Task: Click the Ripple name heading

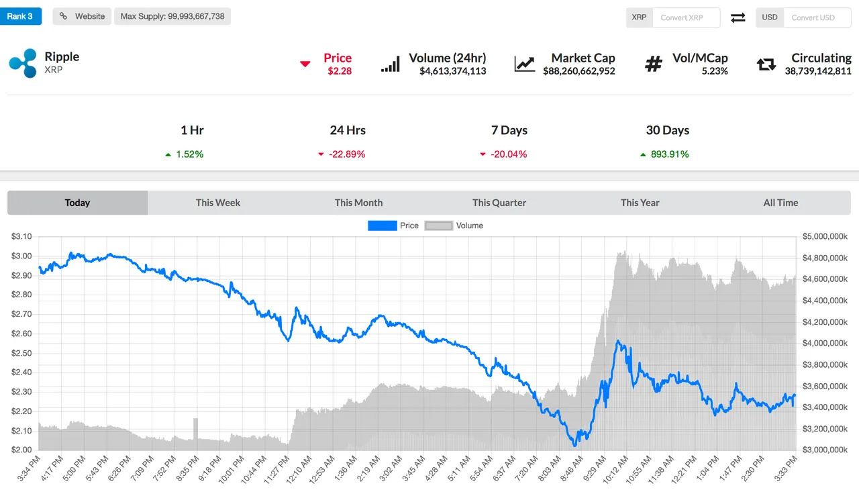Action: coord(62,56)
